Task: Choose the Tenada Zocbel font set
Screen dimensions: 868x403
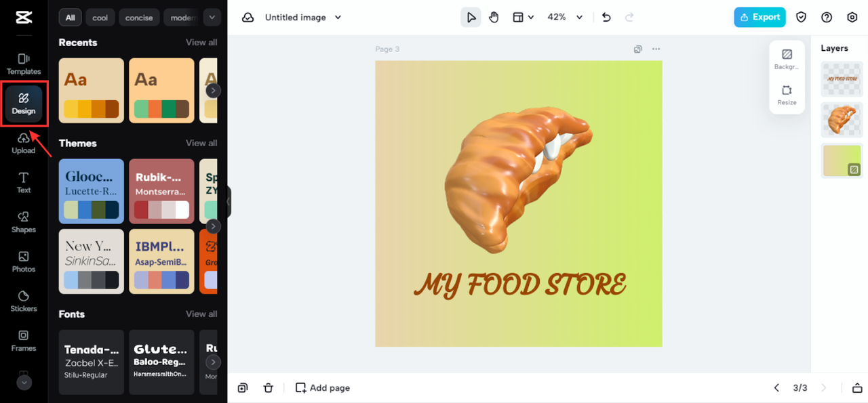Action: (x=92, y=362)
